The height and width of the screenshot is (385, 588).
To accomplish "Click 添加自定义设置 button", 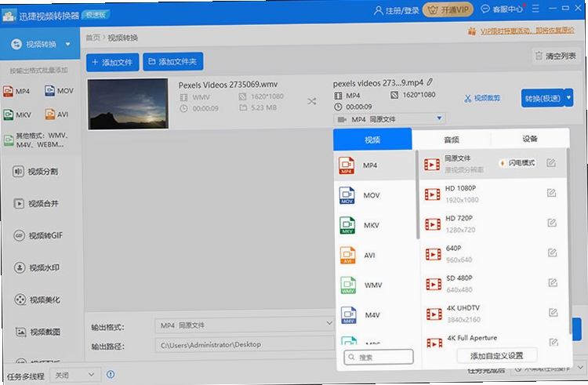I will pos(497,355).
